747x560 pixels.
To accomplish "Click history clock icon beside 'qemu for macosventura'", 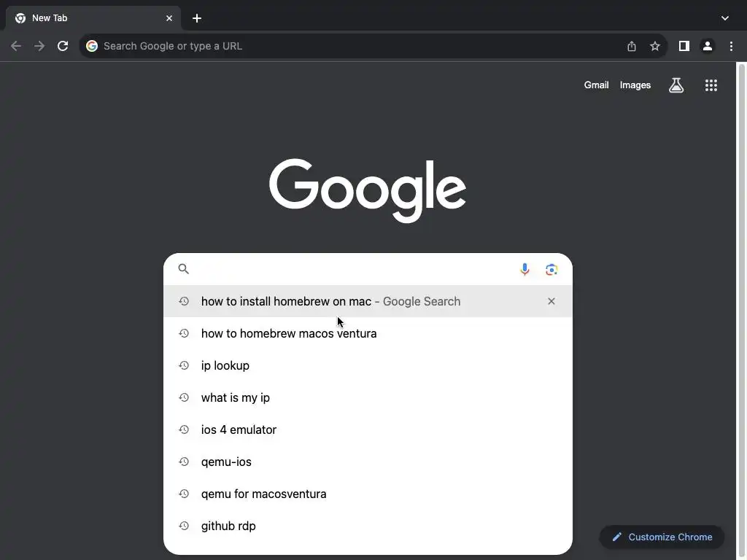I will point(184,494).
